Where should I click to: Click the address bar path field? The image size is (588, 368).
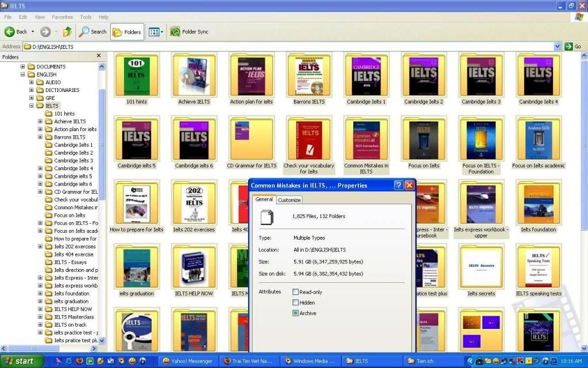pyautogui.click(x=288, y=47)
